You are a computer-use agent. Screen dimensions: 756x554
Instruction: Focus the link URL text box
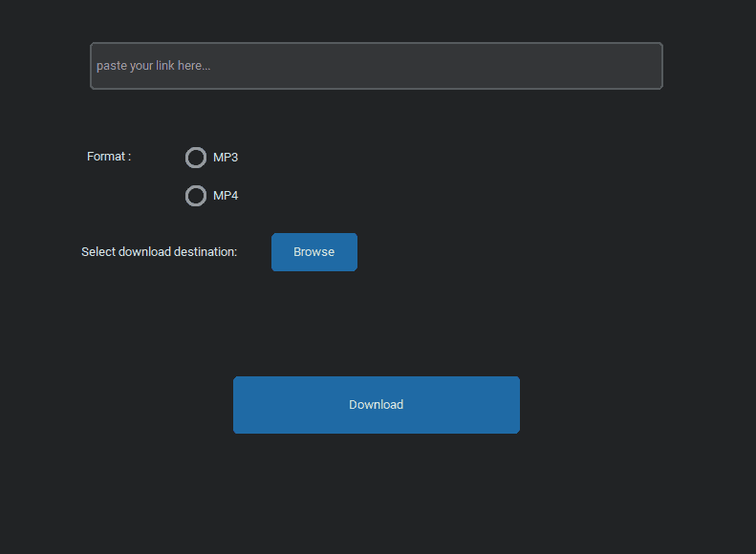click(x=376, y=66)
